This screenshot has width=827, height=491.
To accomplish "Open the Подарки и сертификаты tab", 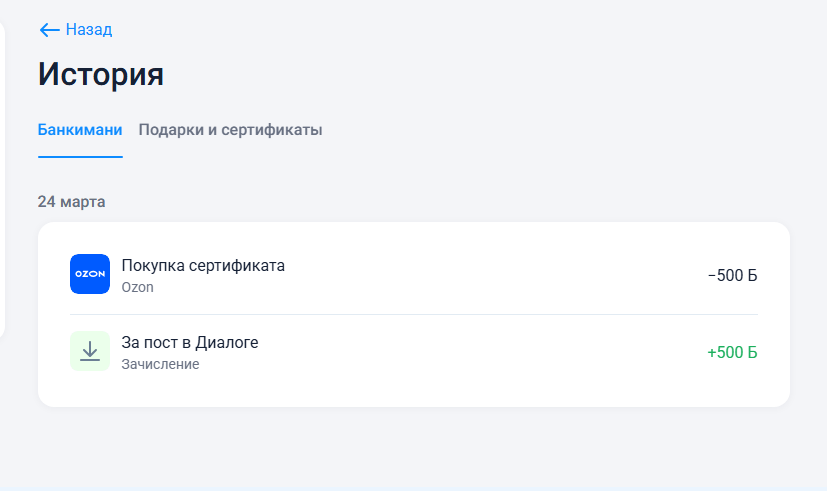I will pyautogui.click(x=230, y=130).
